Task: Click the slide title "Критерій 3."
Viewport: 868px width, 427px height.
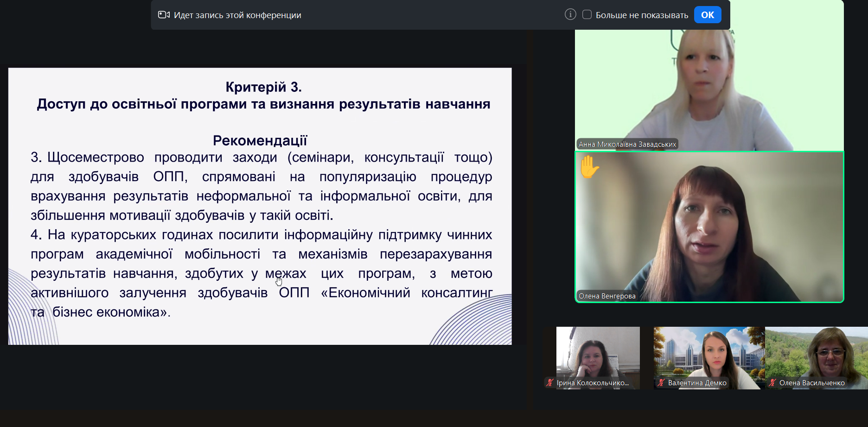Action: 263,87
